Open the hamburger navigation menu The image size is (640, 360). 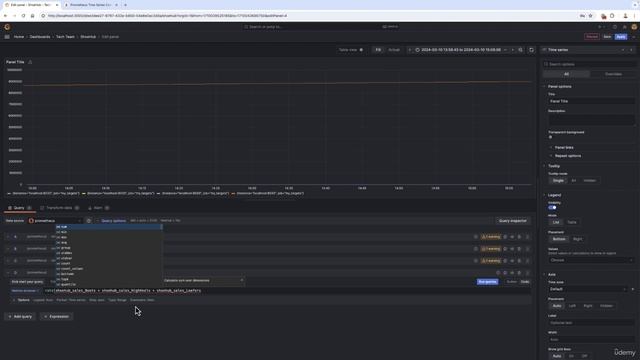click(7, 37)
